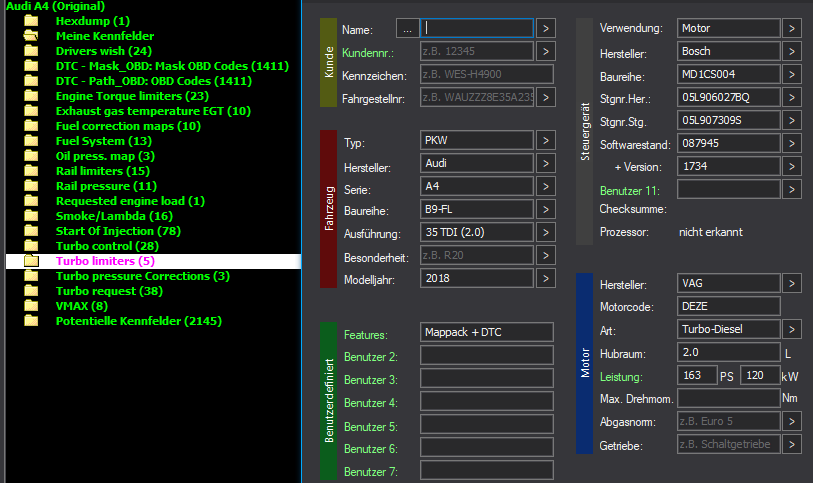Expand the Verwendung Motor selection arrow
This screenshot has width=813, height=483.
click(x=792, y=28)
